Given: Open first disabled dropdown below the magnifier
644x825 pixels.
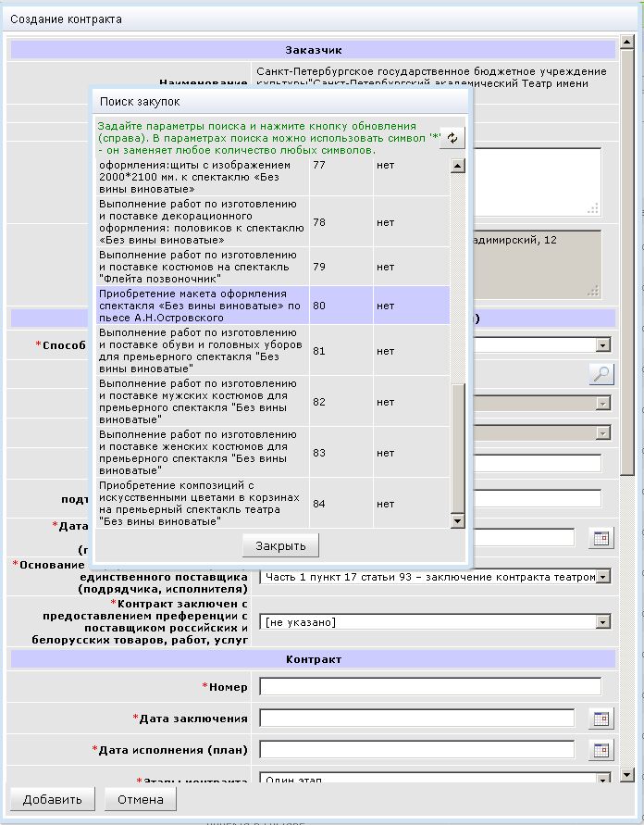Looking at the screenshot, I should 603,404.
